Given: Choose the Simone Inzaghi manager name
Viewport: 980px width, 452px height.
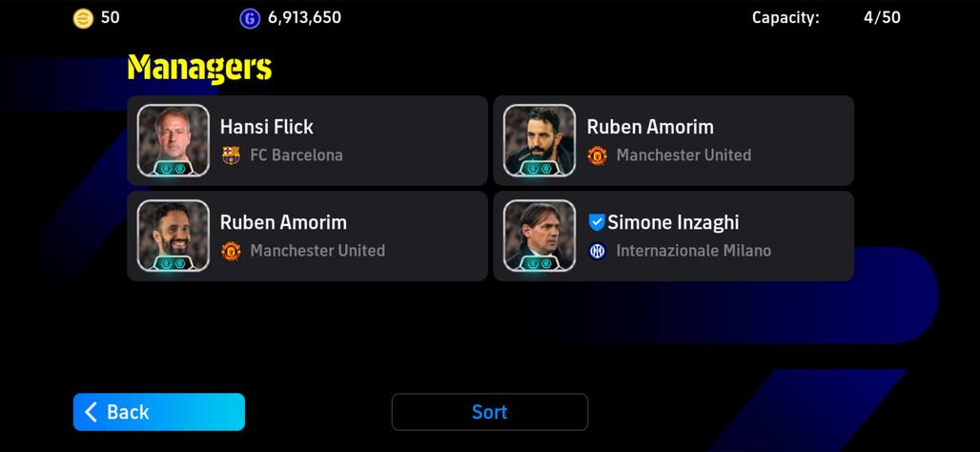Looking at the screenshot, I should (x=673, y=222).
